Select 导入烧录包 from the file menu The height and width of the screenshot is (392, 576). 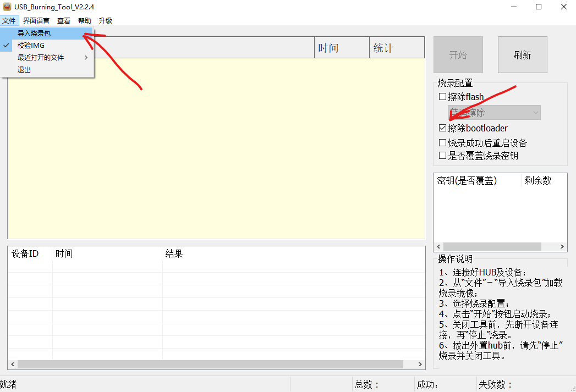point(34,33)
